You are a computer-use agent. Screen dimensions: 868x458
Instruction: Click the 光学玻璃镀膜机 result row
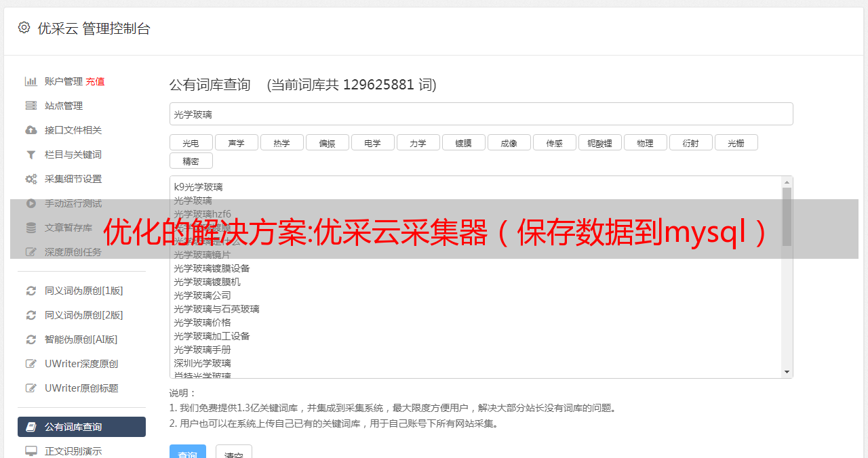point(476,282)
